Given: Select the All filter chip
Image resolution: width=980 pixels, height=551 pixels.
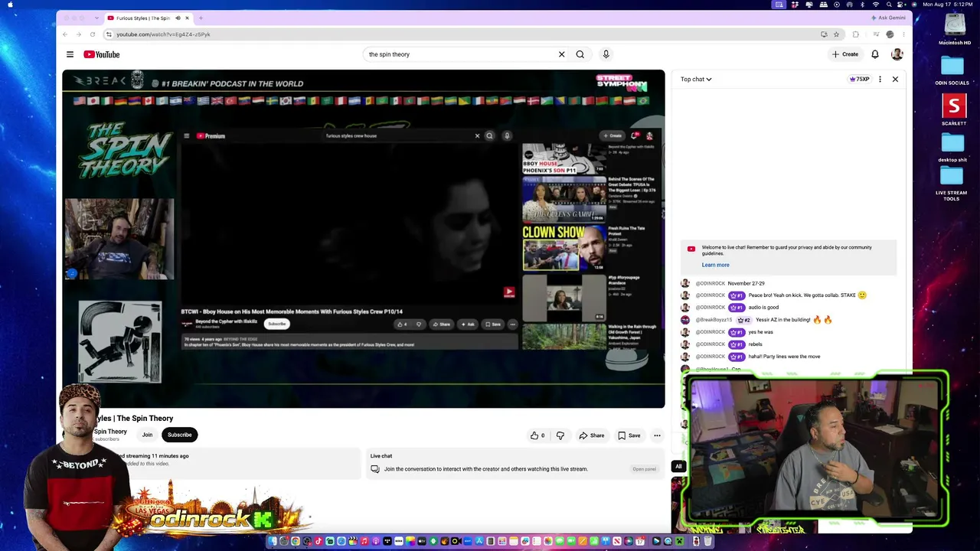Looking at the screenshot, I should (678, 466).
